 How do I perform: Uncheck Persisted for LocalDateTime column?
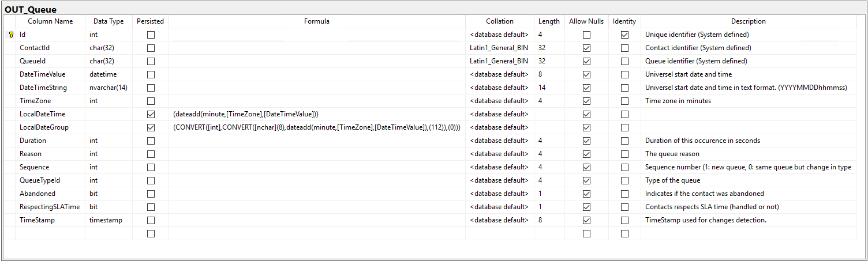tap(151, 114)
